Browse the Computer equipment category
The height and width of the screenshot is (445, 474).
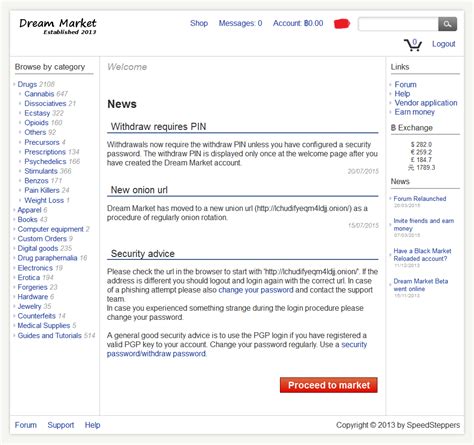tap(50, 229)
